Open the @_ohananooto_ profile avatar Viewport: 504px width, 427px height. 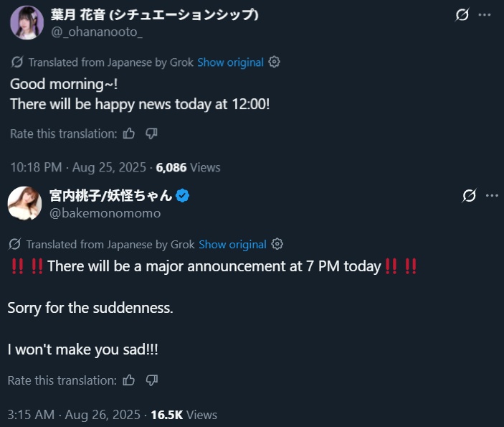[27, 23]
